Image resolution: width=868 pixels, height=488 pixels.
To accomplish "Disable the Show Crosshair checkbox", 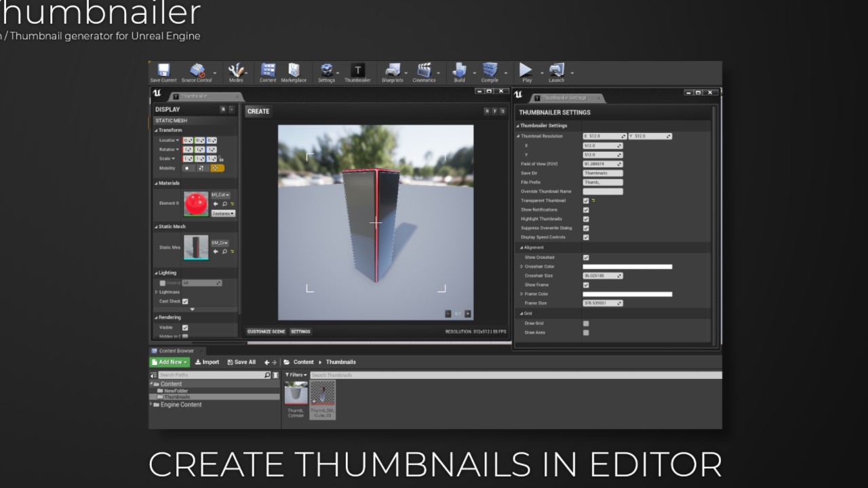I will click(586, 258).
